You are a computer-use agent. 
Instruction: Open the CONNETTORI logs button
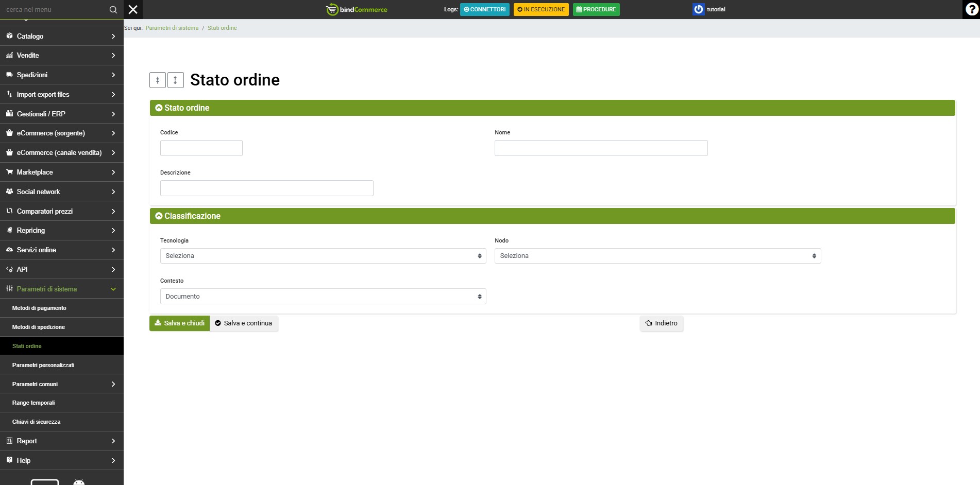coord(484,9)
